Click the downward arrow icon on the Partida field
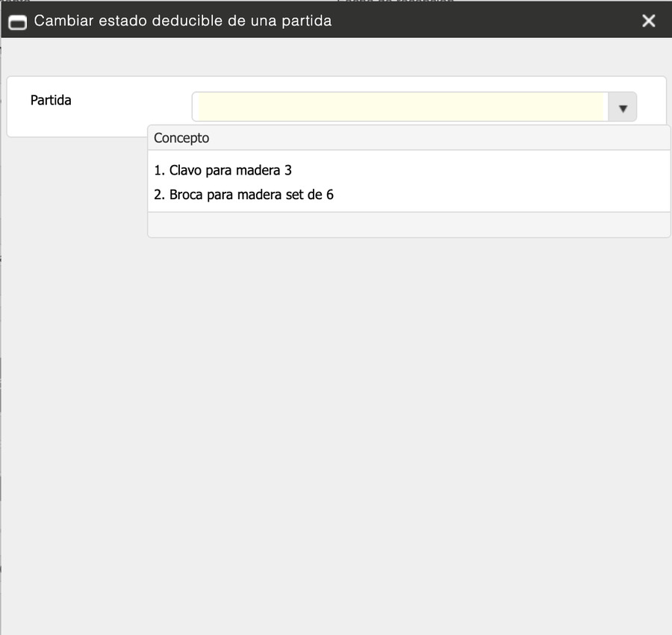Image resolution: width=672 pixels, height=635 pixels. coord(622,107)
